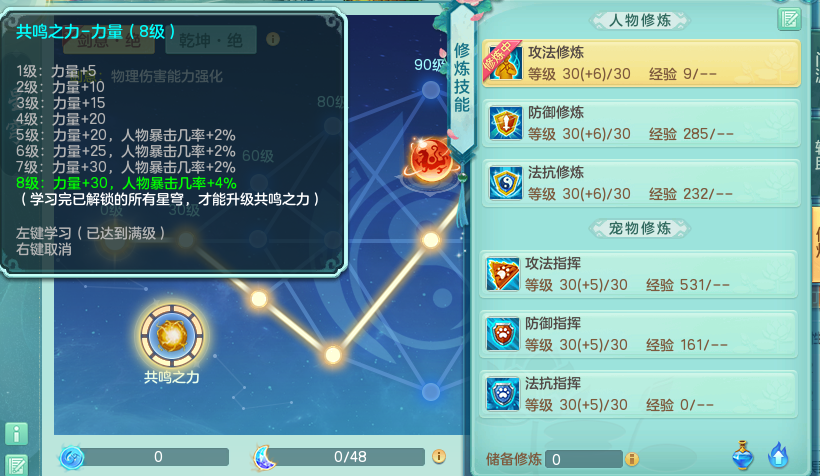Click the blue flame upgrade arrow icon
Image resolution: width=820 pixels, height=476 pixels.
point(778,455)
